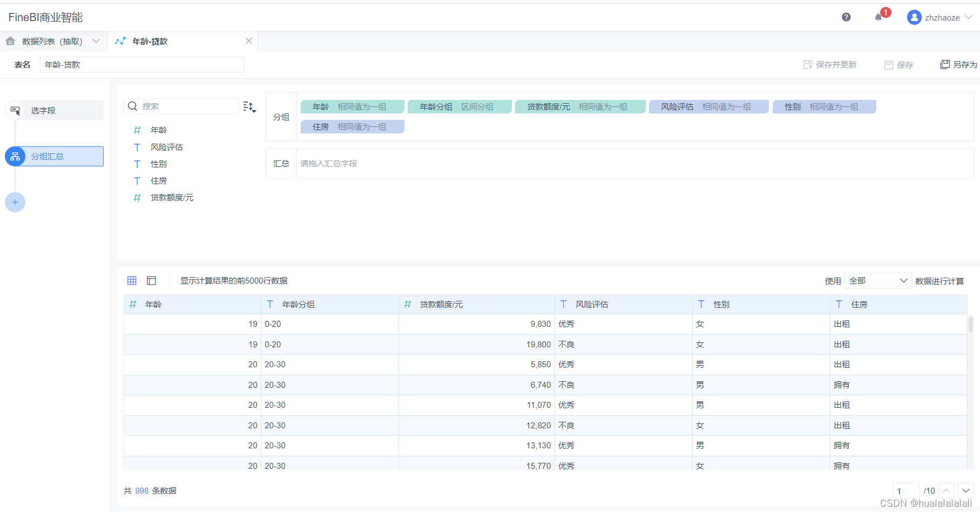Click the 9,830 loan amount cell

click(x=477, y=324)
